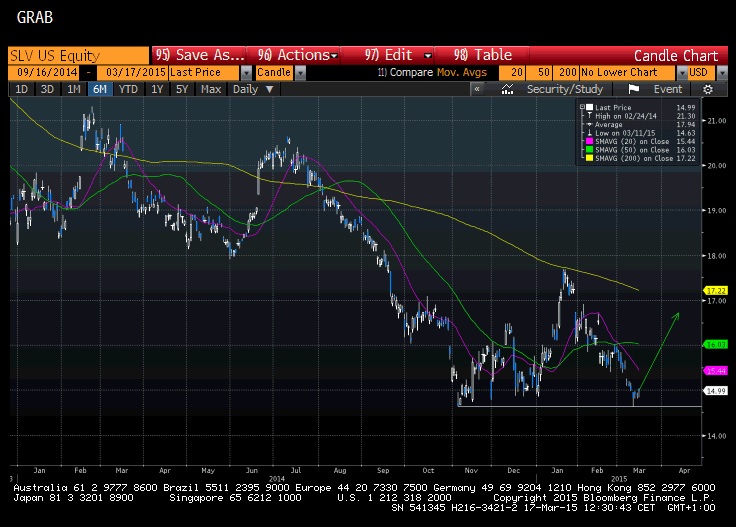Select the 1Y time range

pos(157,89)
